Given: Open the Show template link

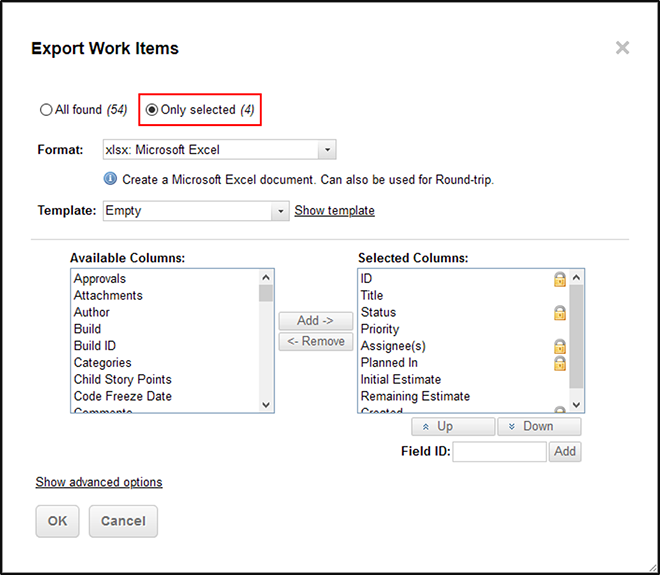Looking at the screenshot, I should pyautogui.click(x=334, y=210).
